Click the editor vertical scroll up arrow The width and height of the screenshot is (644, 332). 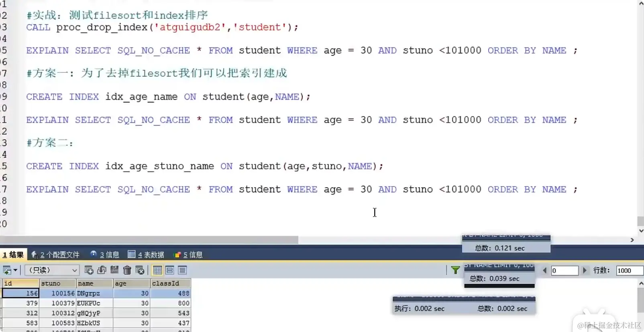point(640,4)
